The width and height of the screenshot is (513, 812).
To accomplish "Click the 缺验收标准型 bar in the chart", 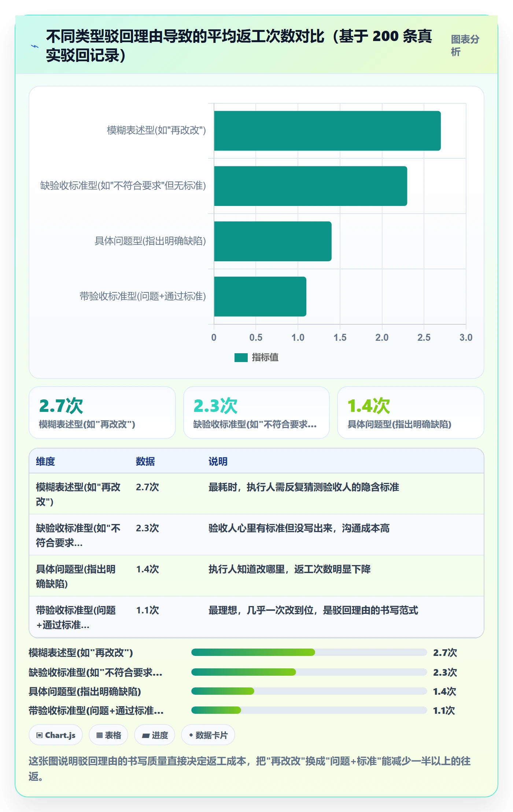I will coord(310,186).
